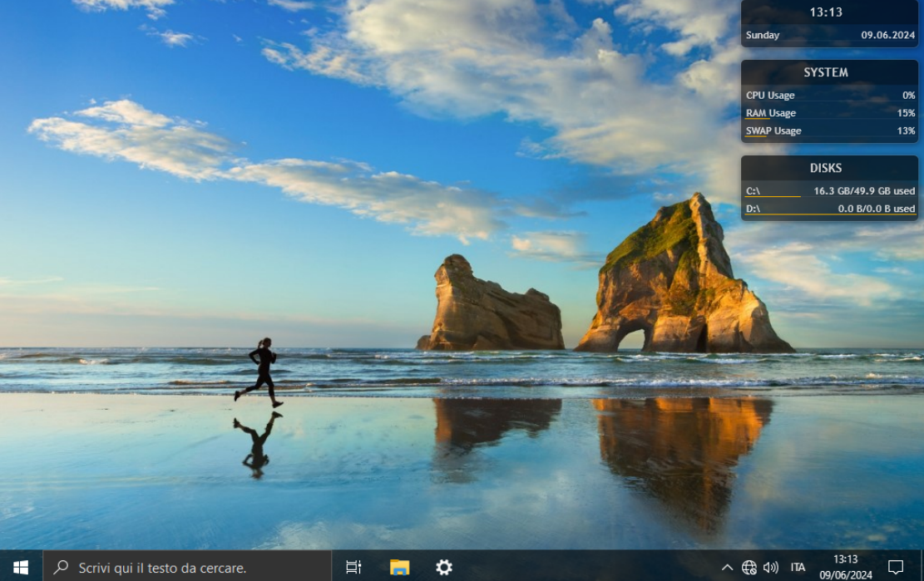Click 0.0 B/0.0 B used text
This screenshot has height=581, width=924.
point(877,208)
